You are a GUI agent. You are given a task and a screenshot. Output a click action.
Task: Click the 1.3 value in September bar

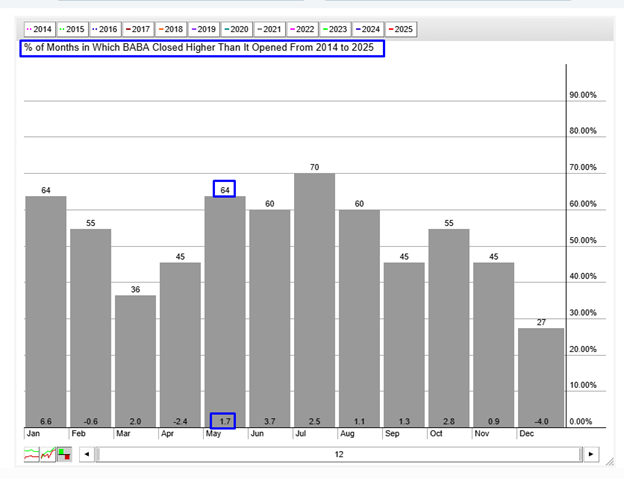point(404,421)
